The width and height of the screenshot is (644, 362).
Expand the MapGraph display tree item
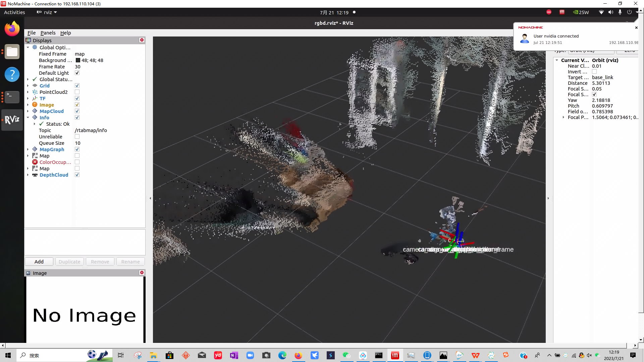[x=28, y=149]
